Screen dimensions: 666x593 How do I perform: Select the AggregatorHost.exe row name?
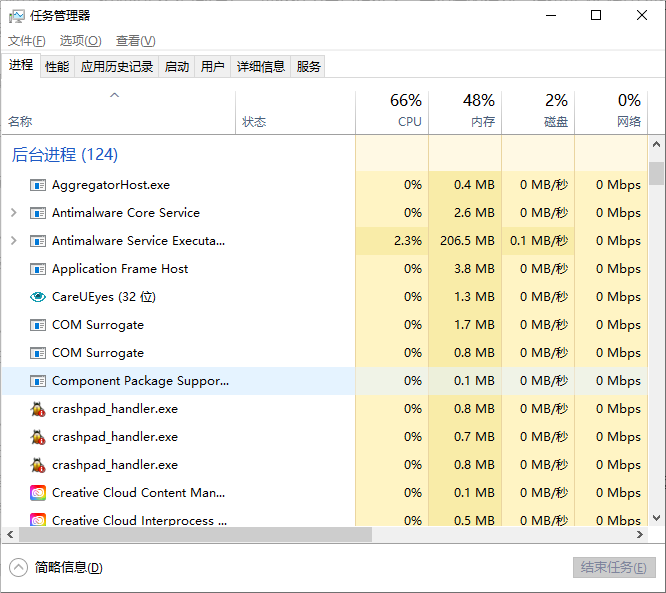coord(111,185)
